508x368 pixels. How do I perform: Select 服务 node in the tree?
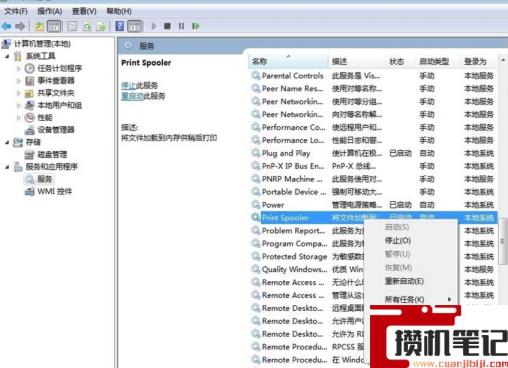click(x=45, y=179)
